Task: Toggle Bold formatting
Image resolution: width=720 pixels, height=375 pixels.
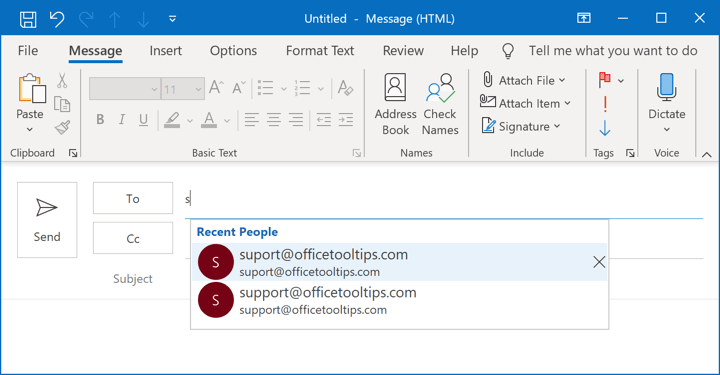Action: 100,120
